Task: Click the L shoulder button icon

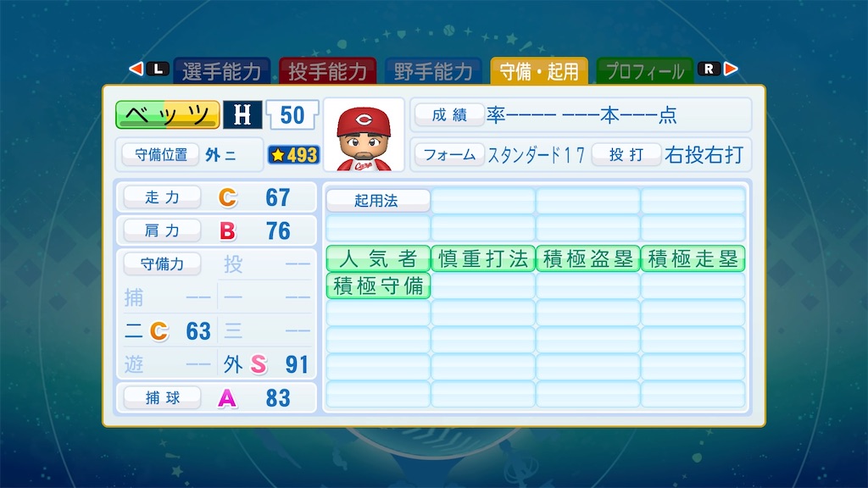Action: pos(159,69)
